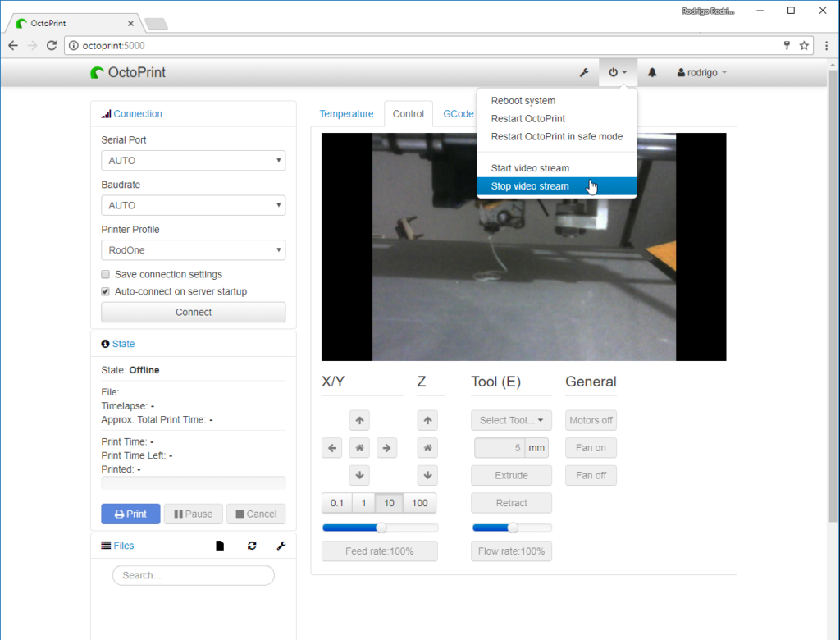
Task: Select 10 step distance
Action: point(389,503)
